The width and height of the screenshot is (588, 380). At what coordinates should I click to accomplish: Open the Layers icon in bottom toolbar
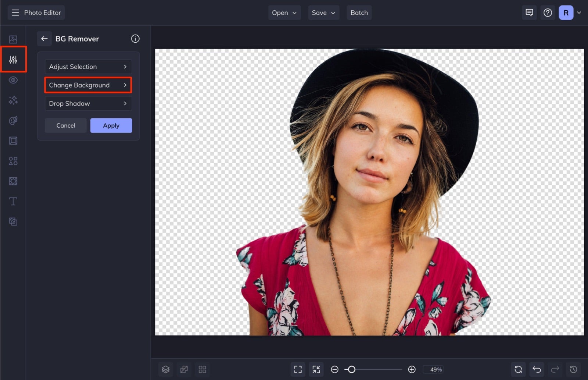pyautogui.click(x=165, y=369)
